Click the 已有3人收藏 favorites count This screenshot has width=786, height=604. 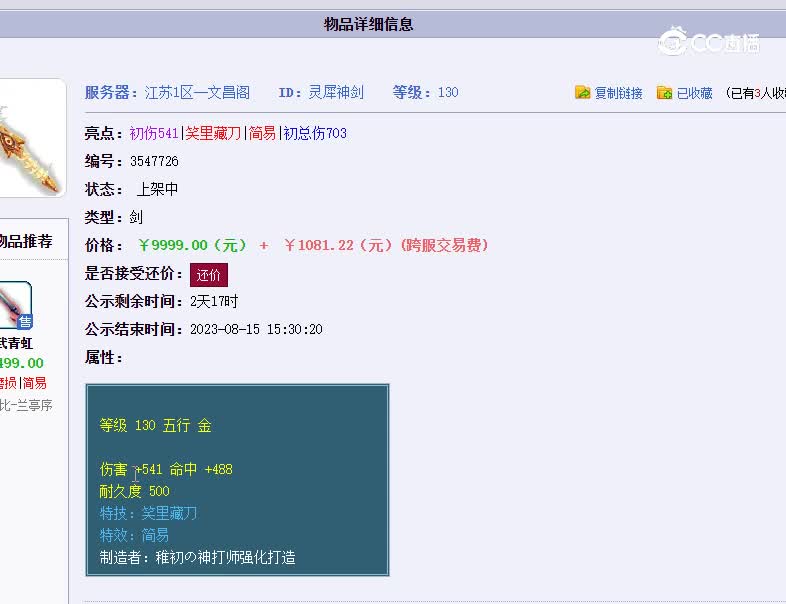click(755, 93)
